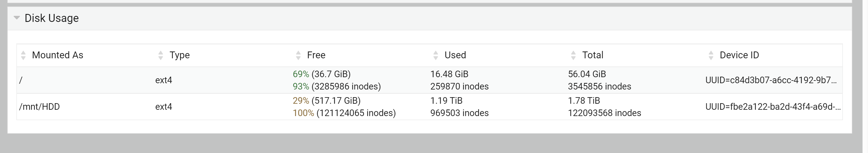868x153 pixels.
Task: Click the Total column header label
Action: coord(593,55)
